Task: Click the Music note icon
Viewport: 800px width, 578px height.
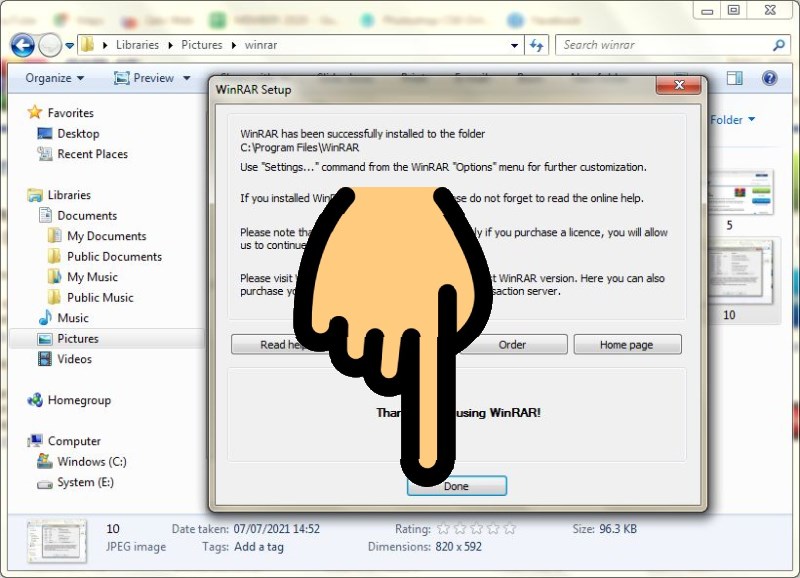Action: [x=45, y=317]
